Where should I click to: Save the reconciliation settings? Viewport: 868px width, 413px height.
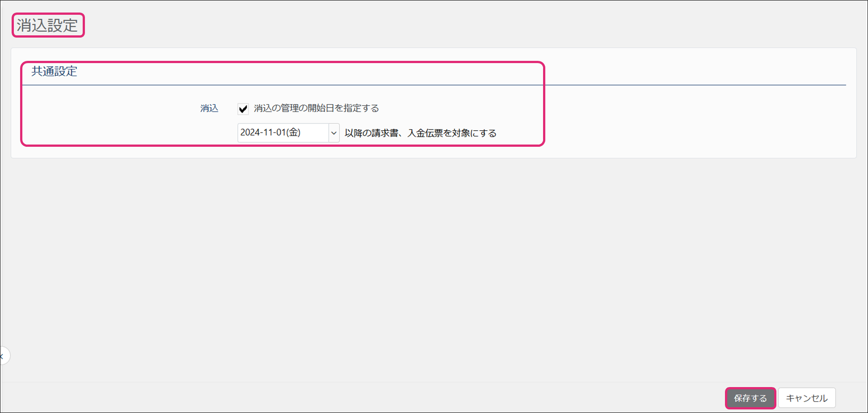[x=750, y=398]
